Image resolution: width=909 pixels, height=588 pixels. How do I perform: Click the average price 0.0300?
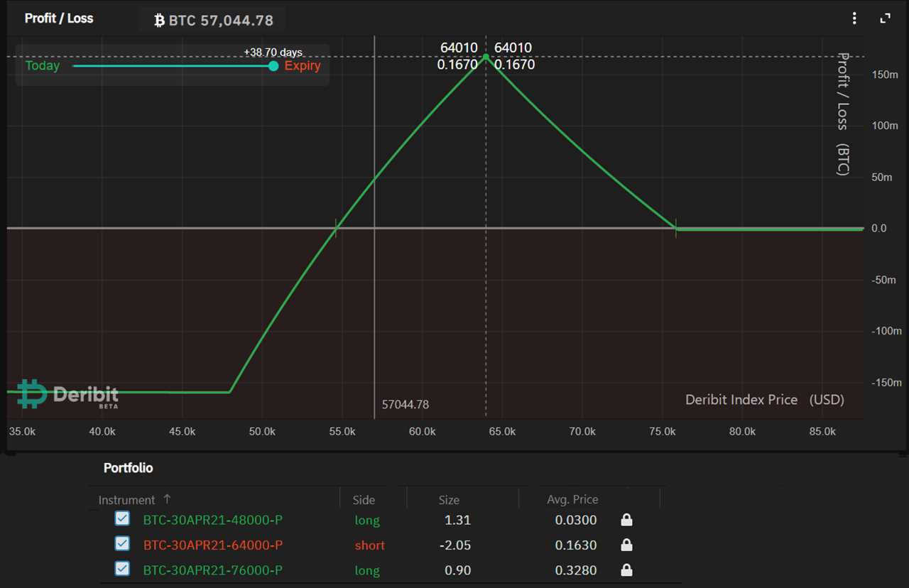(576, 520)
